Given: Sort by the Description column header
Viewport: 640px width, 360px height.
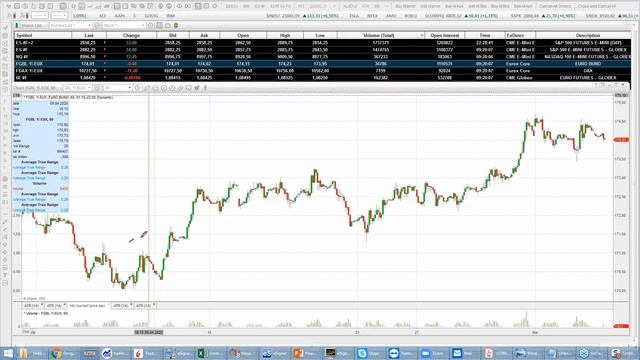Looking at the screenshot, I should pyautogui.click(x=583, y=36).
